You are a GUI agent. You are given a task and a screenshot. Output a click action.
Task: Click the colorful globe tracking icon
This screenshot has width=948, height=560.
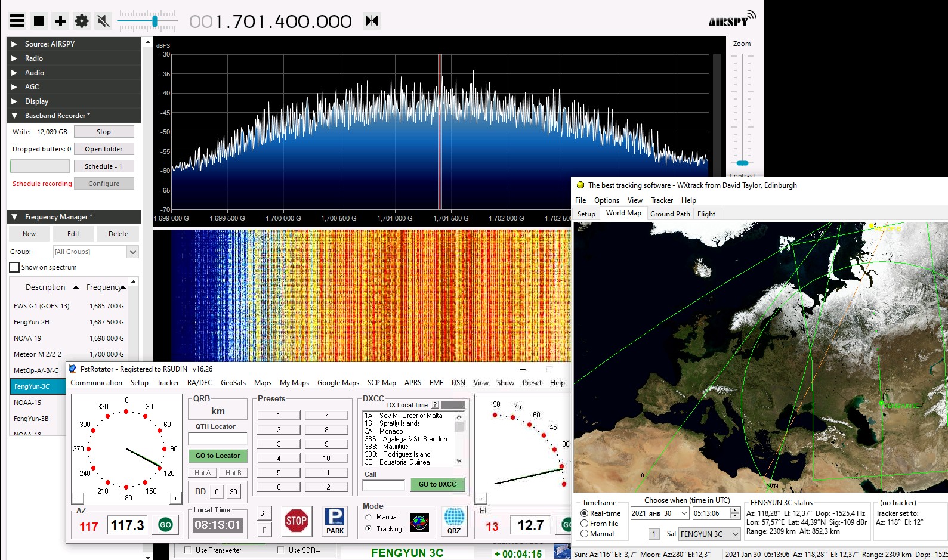click(x=419, y=522)
